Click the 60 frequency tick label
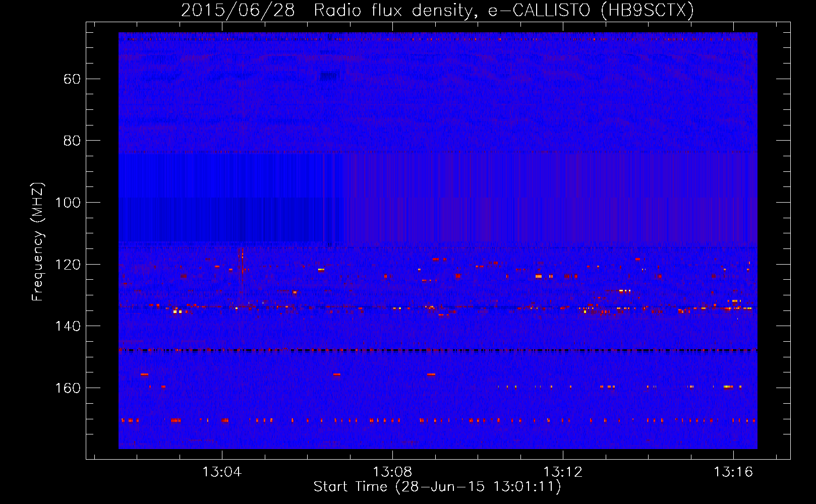This screenshot has height=504, width=816. (72, 79)
